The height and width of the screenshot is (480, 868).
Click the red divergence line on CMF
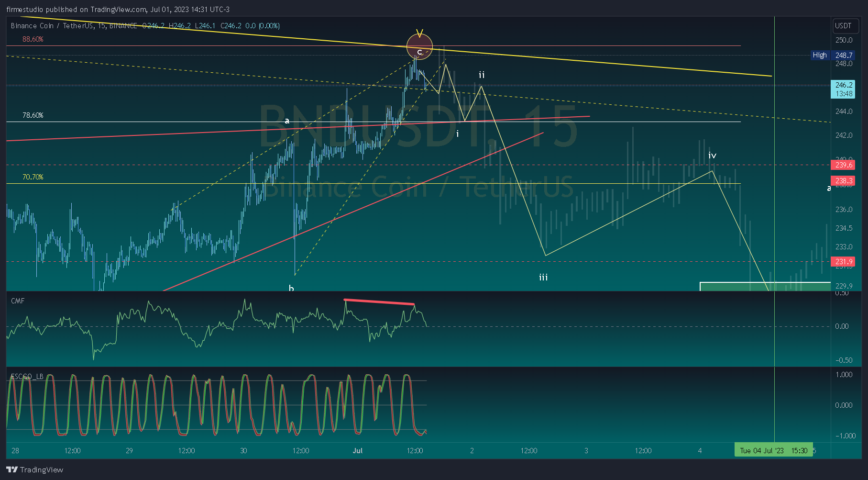coord(379,302)
